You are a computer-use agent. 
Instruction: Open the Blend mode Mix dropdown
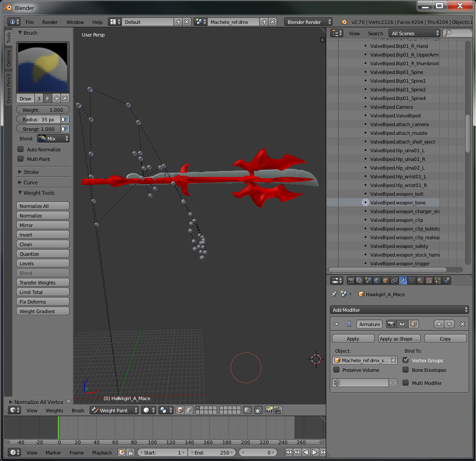(x=54, y=138)
